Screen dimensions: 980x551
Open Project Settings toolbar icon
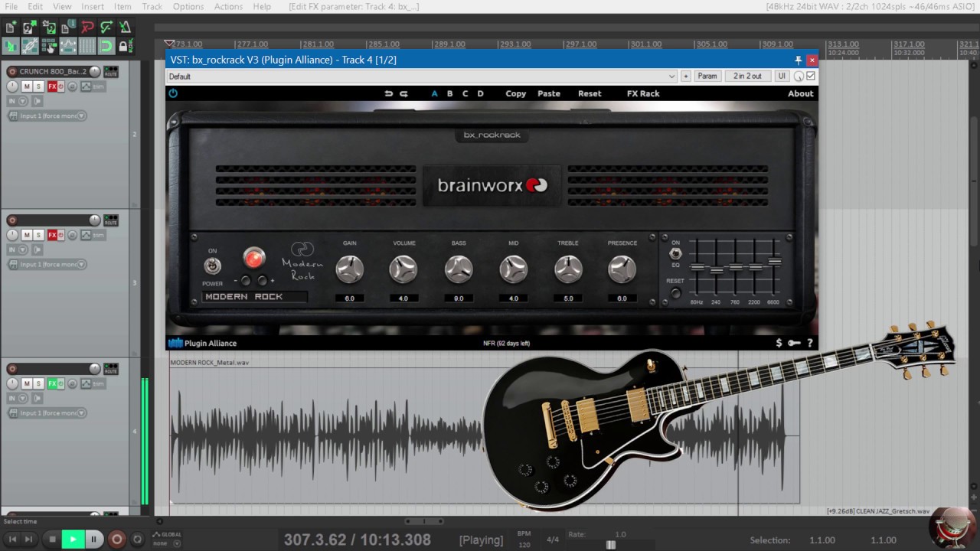(68, 28)
